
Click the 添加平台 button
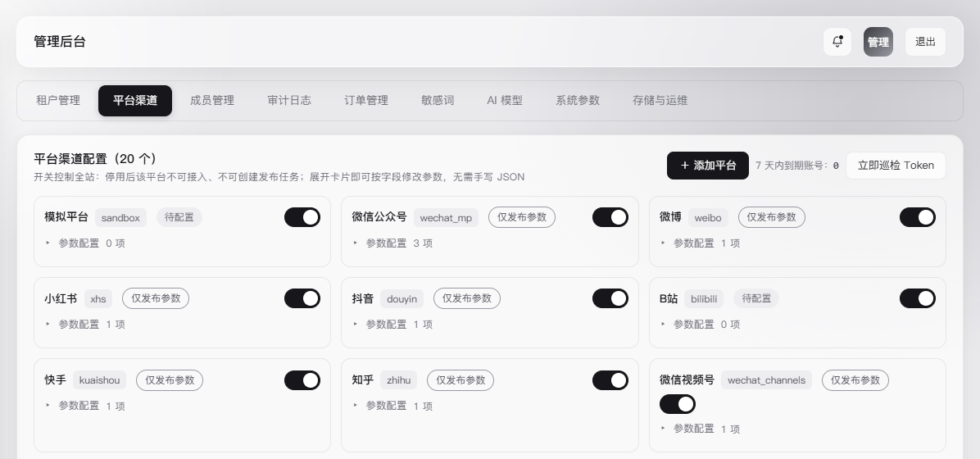(x=707, y=166)
